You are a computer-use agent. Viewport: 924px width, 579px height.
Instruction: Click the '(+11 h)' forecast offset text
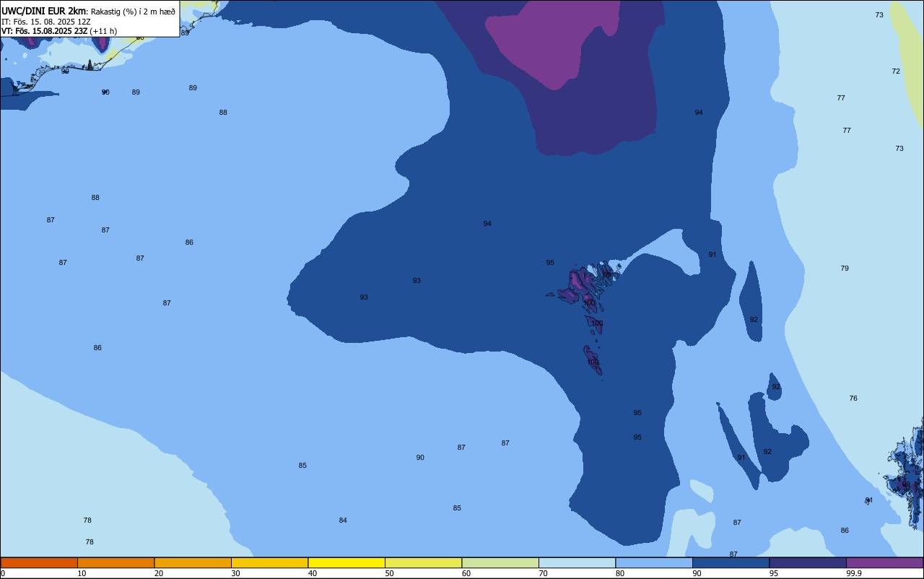tap(103, 31)
